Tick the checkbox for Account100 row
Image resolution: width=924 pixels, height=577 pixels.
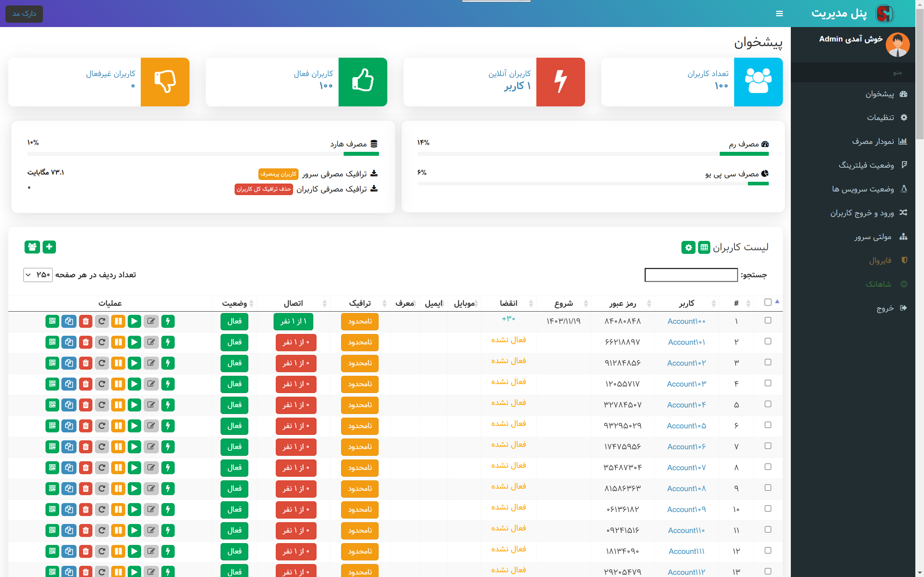(768, 321)
